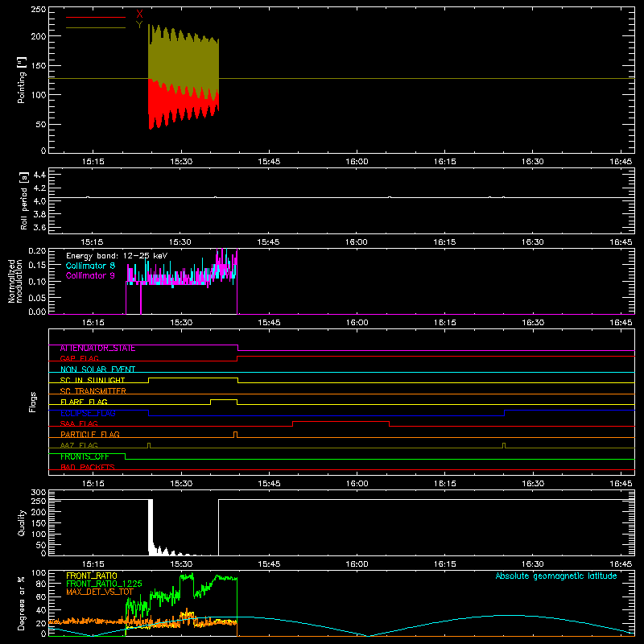
Task: Click the red X pointing data burst
Action: pyautogui.click(x=184, y=105)
